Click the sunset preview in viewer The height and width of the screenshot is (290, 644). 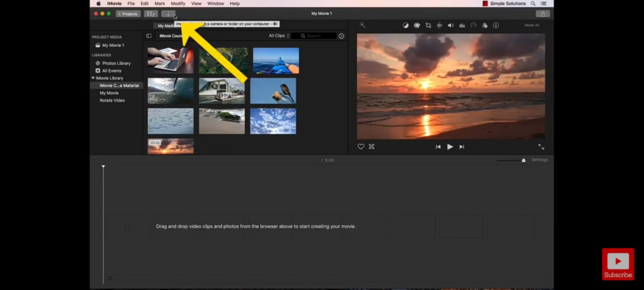tap(451, 86)
